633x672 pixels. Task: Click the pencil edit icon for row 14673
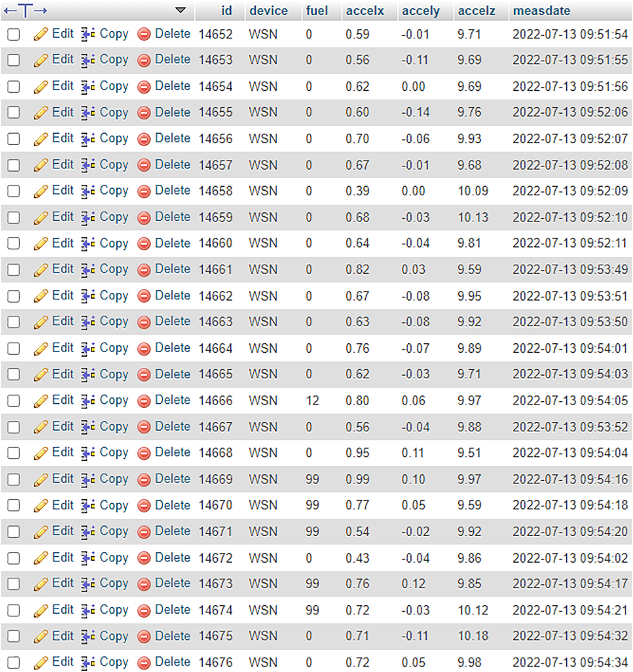tap(41, 584)
